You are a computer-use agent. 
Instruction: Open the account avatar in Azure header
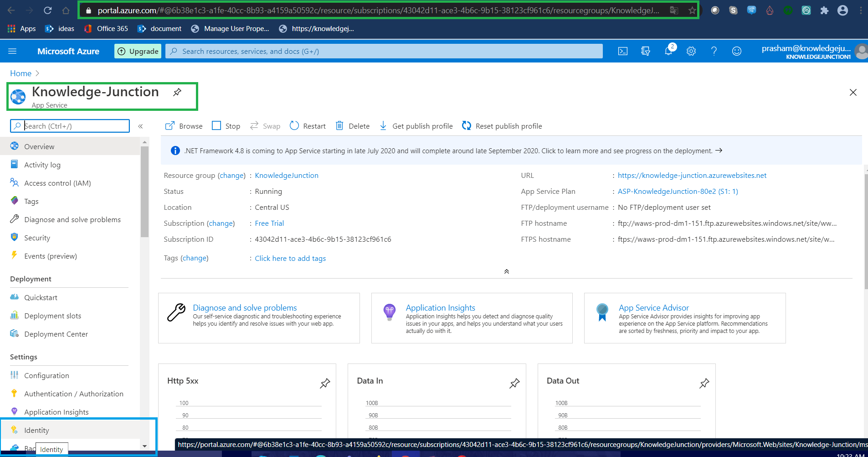[x=861, y=51]
